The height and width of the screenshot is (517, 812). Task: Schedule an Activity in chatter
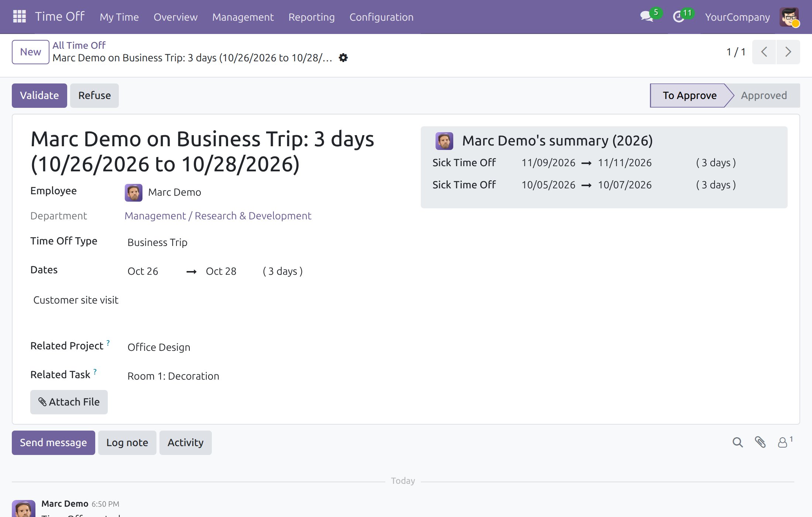tap(186, 442)
